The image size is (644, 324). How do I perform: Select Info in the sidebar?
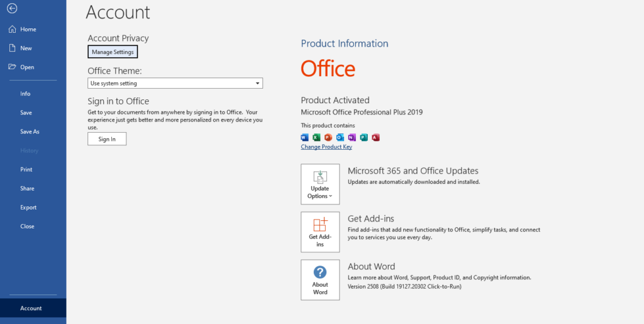click(33, 94)
